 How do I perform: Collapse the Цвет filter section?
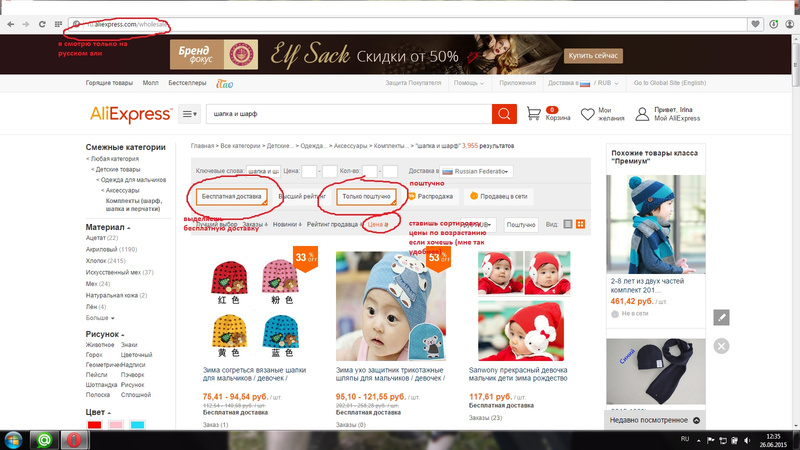click(98, 412)
